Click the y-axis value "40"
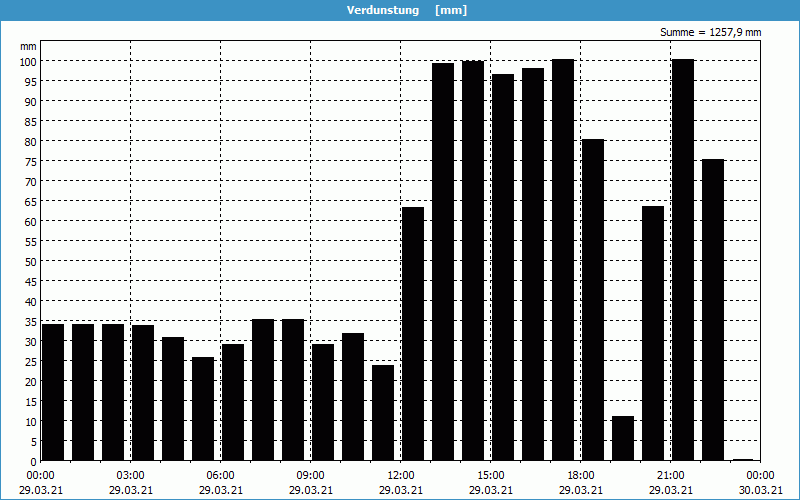 [x=31, y=302]
